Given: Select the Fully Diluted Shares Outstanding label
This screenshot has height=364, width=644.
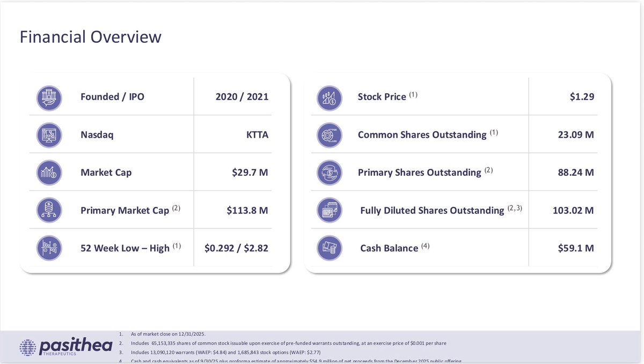Looking at the screenshot, I should point(441,210).
